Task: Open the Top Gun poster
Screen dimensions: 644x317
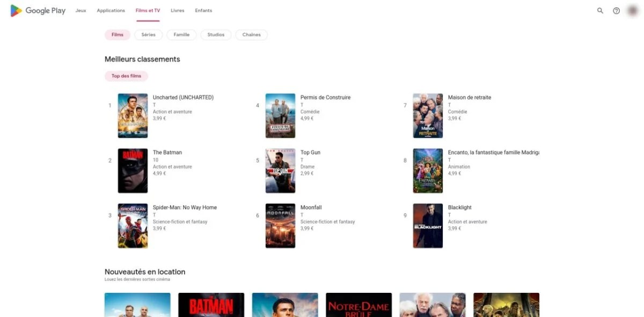Action: [x=280, y=171]
